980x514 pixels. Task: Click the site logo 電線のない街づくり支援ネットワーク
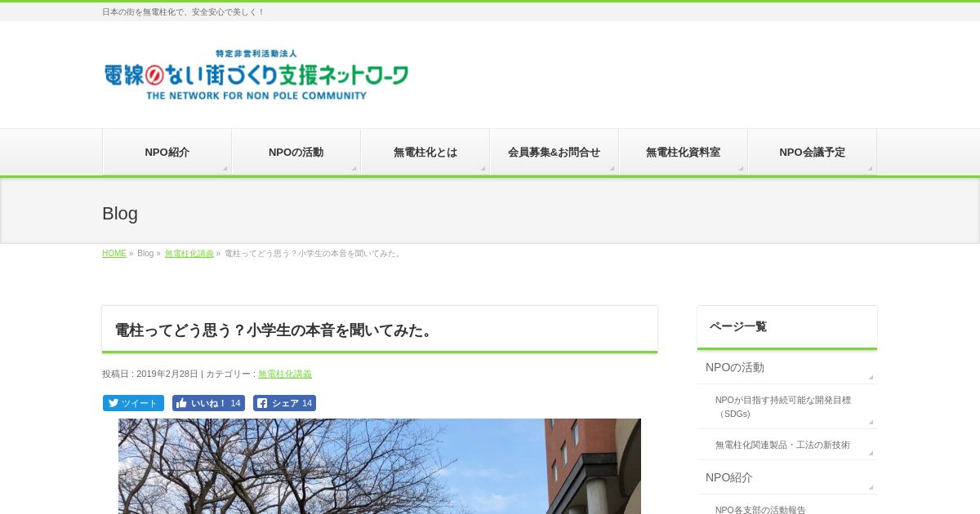(256, 74)
